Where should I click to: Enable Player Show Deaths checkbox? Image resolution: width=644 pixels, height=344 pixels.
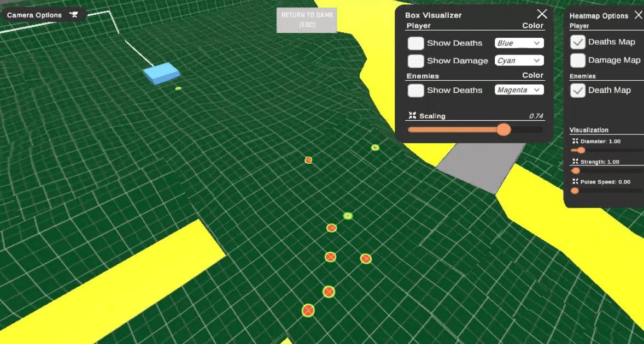(x=415, y=43)
